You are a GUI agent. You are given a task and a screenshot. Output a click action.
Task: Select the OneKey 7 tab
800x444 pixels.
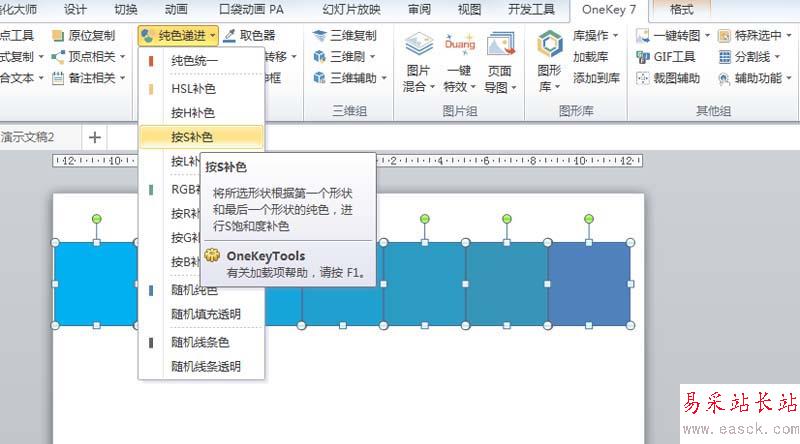click(x=609, y=10)
